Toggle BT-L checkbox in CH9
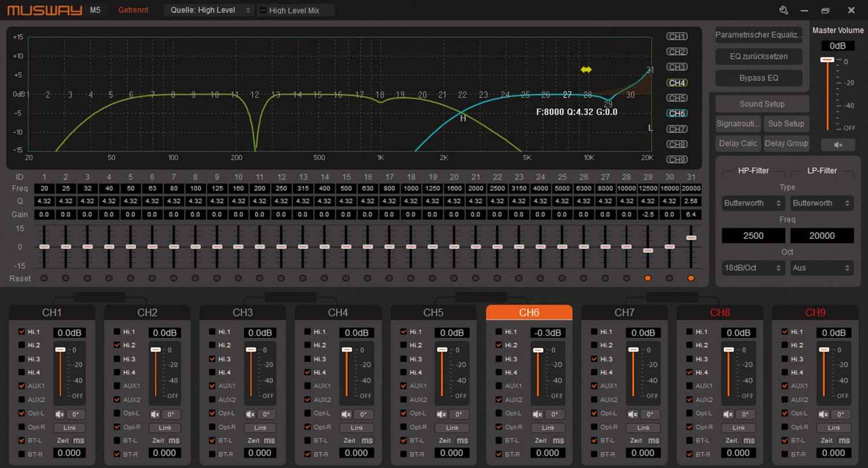This screenshot has width=868, height=468. (785, 440)
